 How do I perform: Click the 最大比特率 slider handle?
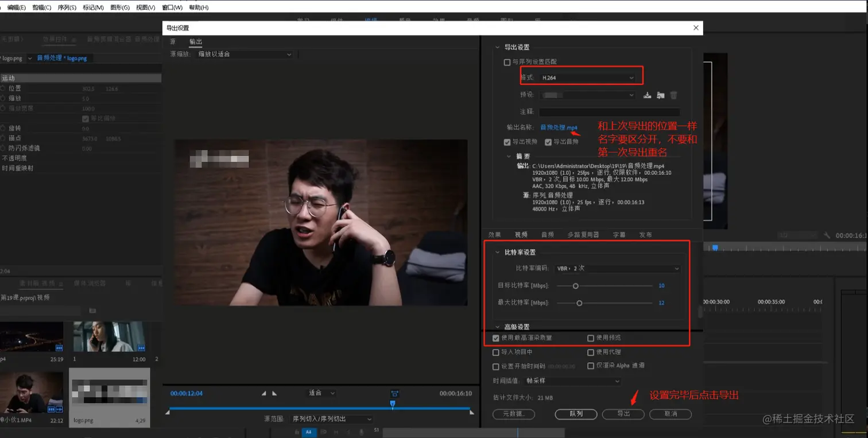579,303
